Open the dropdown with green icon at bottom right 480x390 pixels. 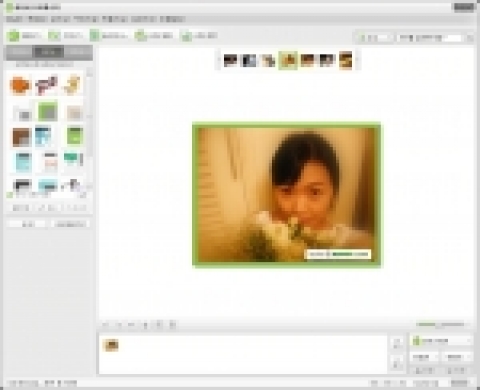442,341
